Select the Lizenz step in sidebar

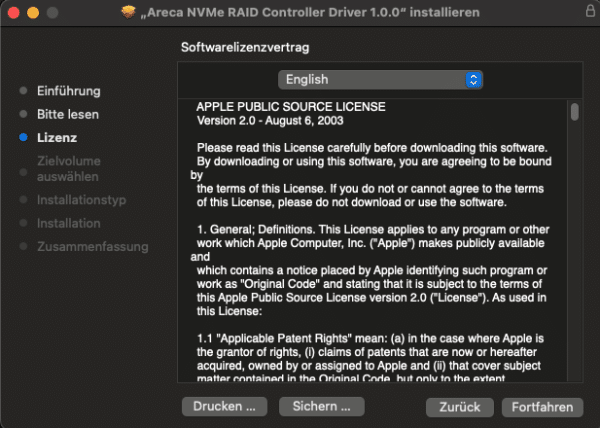pyautogui.click(x=57, y=138)
